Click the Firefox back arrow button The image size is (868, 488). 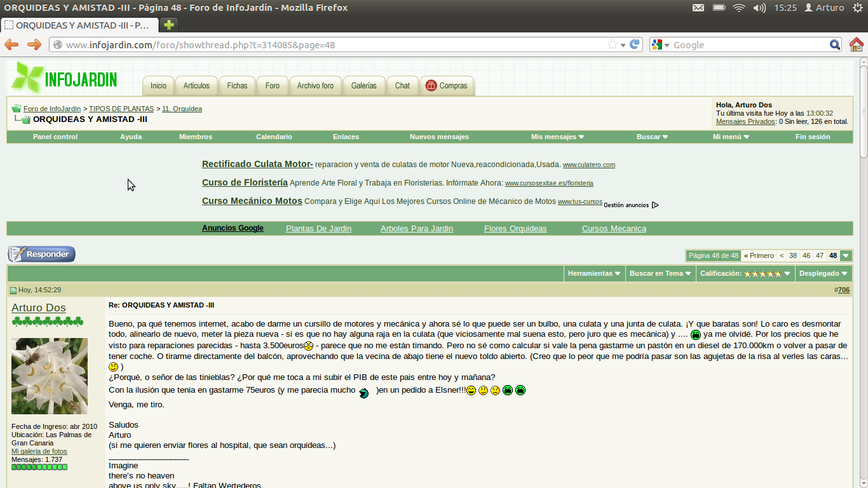[x=11, y=44]
